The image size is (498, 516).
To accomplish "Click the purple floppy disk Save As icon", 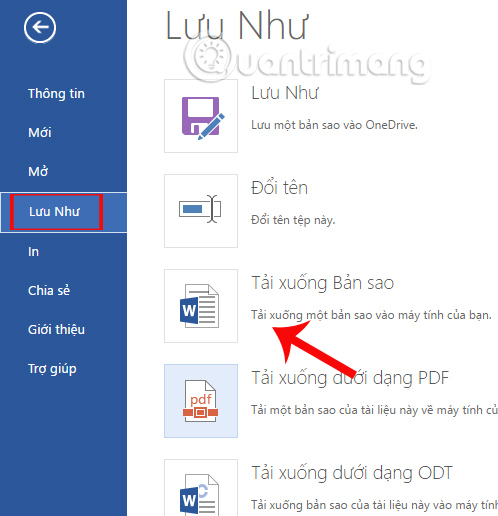I will click(x=201, y=116).
